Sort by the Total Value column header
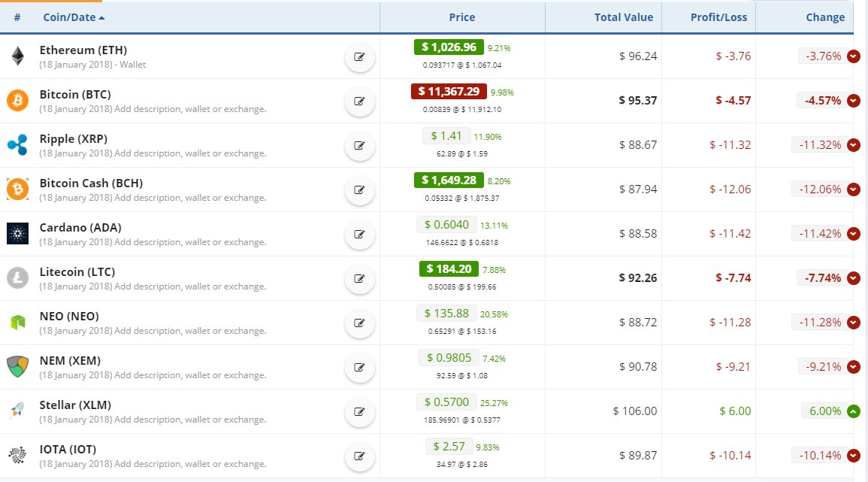 click(x=623, y=17)
